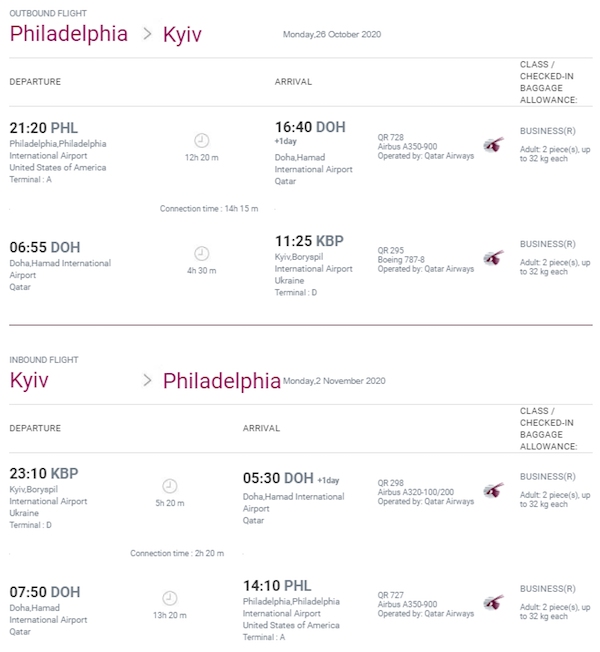Click outbound connection time 14h 15 m
The image size is (600, 652).
point(209,208)
